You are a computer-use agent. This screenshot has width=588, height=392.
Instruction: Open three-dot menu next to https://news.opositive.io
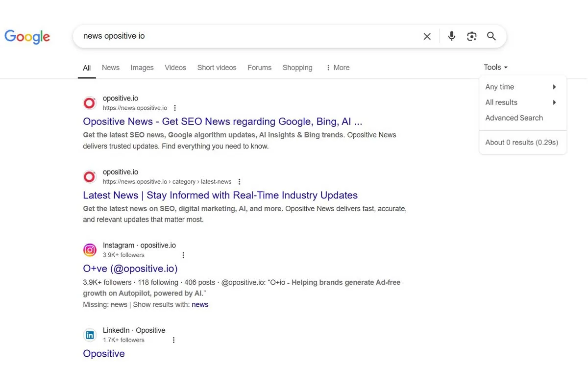tap(175, 108)
